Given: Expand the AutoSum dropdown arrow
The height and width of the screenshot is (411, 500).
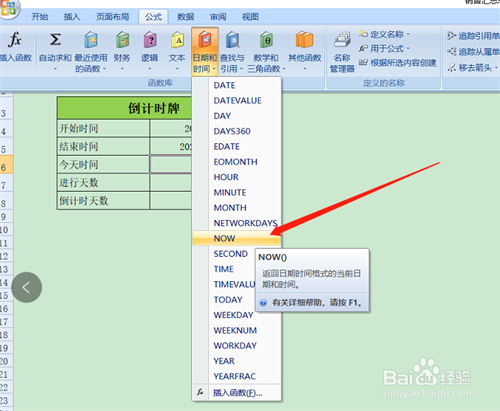Looking at the screenshot, I should [x=55, y=69].
